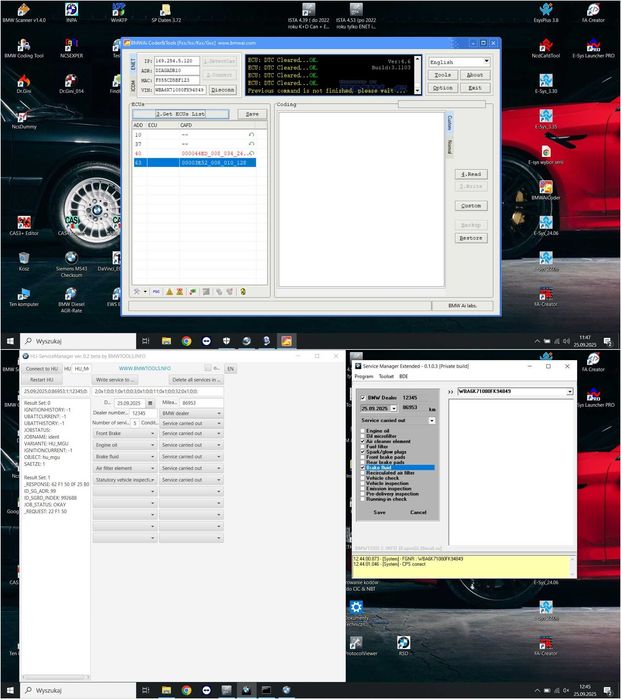Open the SP Daten 3.72 folder icon
The image size is (621, 699).
(166, 12)
